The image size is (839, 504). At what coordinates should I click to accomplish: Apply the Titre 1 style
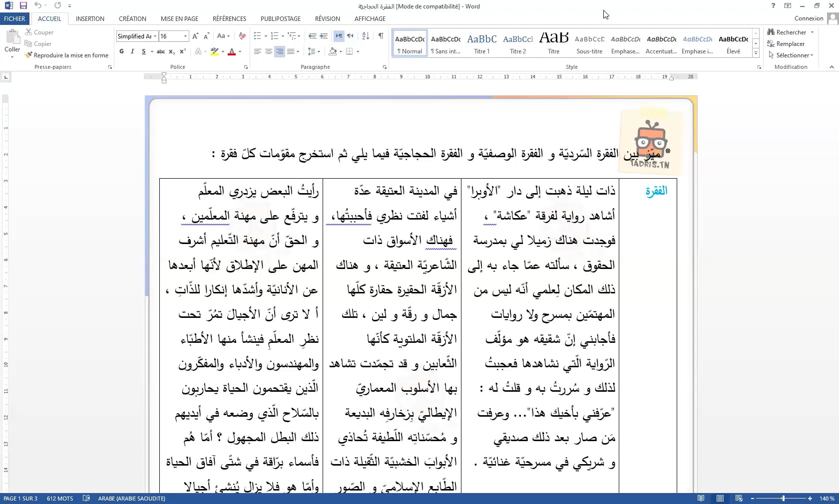[x=482, y=43]
